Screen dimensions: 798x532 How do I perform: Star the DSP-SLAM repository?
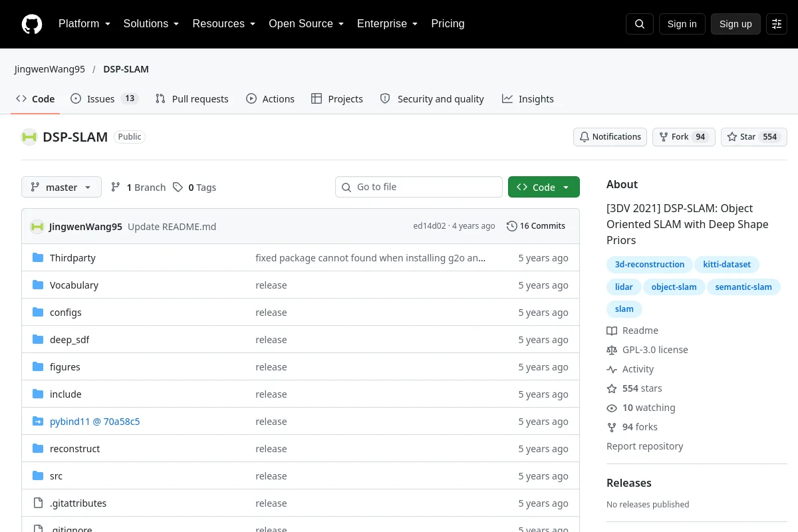pos(754,137)
